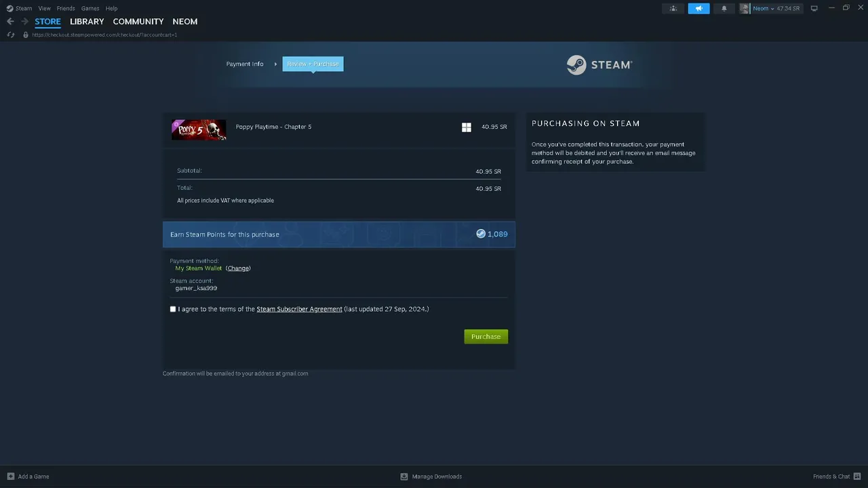Switch to the COMMUNITY tab

[138, 22]
